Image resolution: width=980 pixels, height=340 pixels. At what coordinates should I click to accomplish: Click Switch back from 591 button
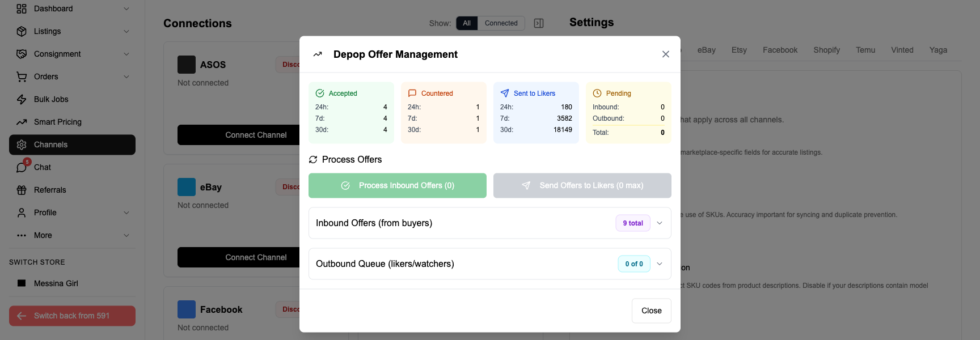pos(72,316)
